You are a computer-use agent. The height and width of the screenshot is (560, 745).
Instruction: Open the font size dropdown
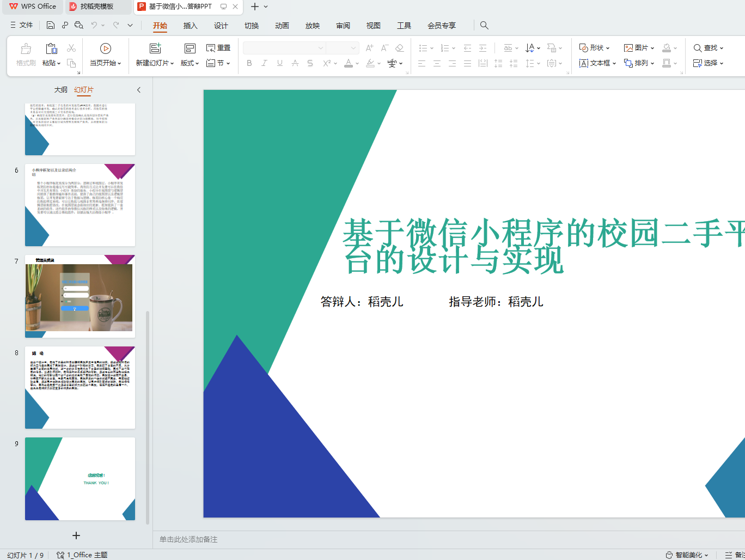point(353,48)
